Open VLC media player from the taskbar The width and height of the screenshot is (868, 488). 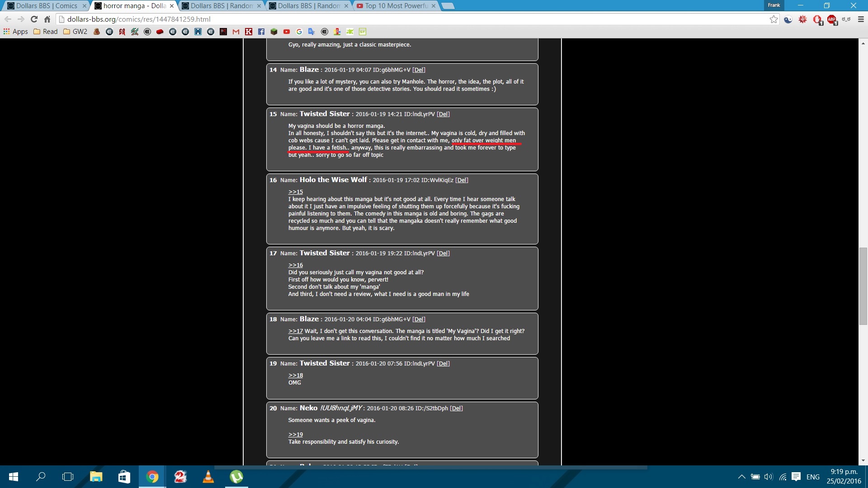coord(208,477)
